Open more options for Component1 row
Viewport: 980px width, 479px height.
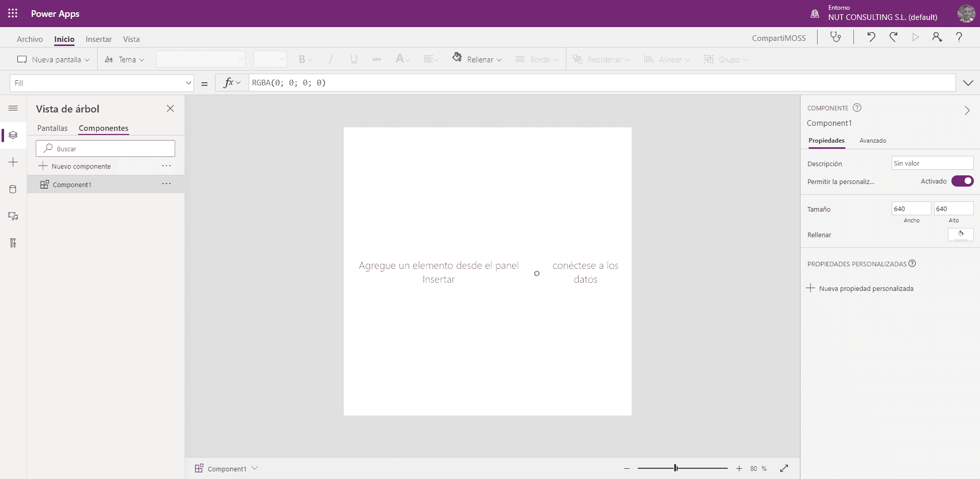coord(166,184)
